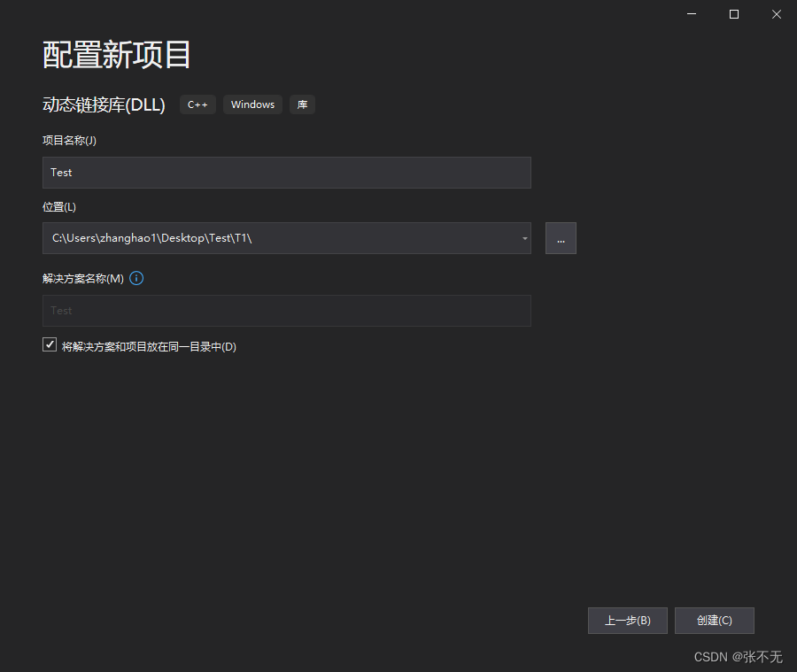Click the location path text field
The width and height of the screenshot is (797, 672).
[266, 238]
